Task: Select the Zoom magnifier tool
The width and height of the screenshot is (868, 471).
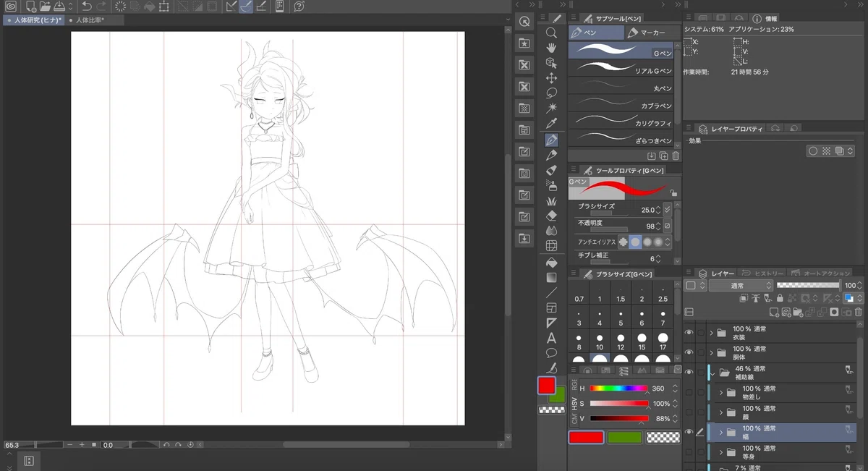Action: pyautogui.click(x=551, y=33)
